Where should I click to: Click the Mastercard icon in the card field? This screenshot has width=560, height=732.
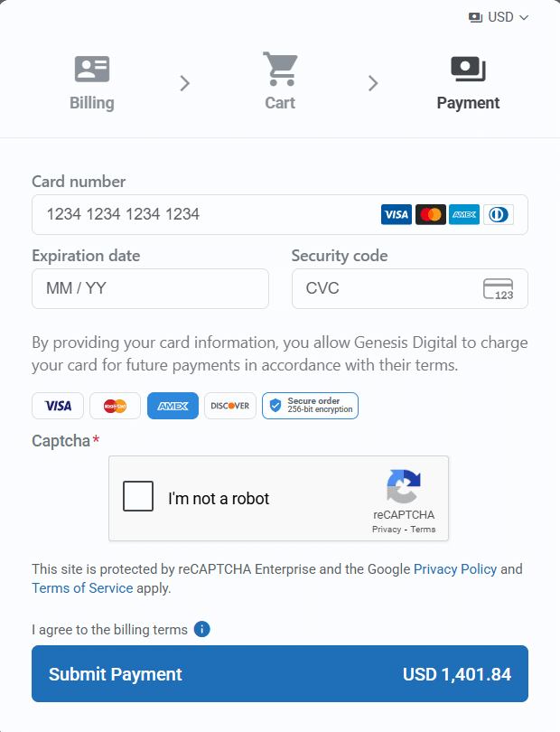point(430,214)
